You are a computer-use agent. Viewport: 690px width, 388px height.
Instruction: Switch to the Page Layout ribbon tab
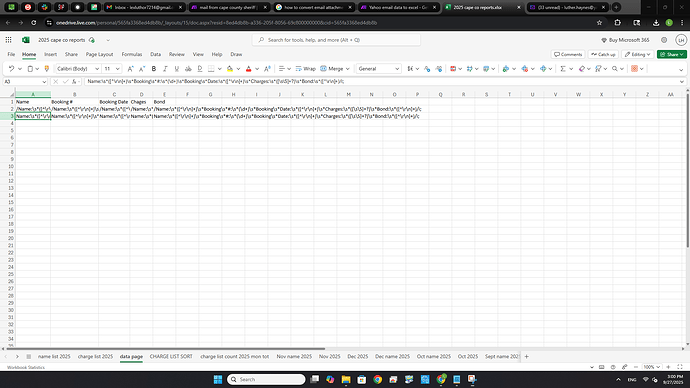coord(99,55)
